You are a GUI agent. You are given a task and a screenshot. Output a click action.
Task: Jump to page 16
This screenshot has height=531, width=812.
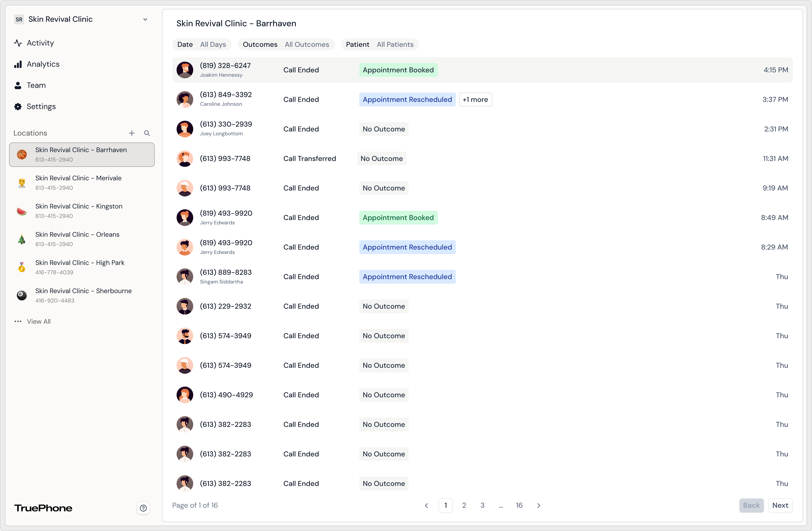pyautogui.click(x=519, y=505)
